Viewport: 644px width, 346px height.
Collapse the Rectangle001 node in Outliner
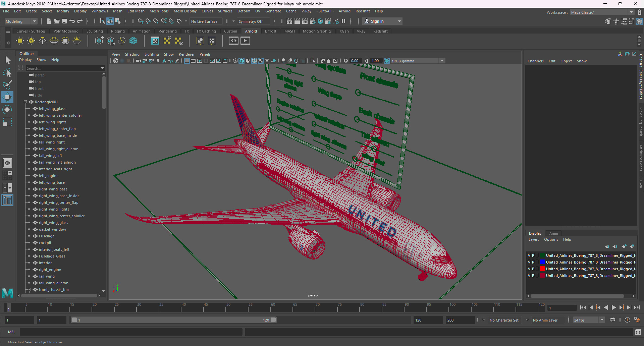tap(25, 102)
